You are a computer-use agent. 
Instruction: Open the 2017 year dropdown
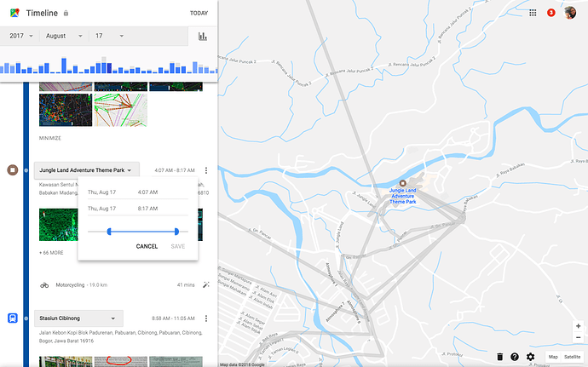coord(22,36)
